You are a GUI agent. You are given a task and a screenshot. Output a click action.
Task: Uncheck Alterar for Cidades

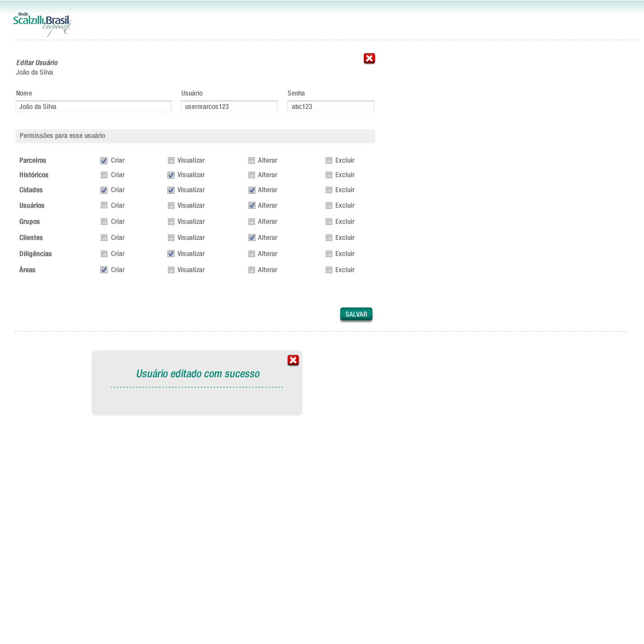(252, 190)
